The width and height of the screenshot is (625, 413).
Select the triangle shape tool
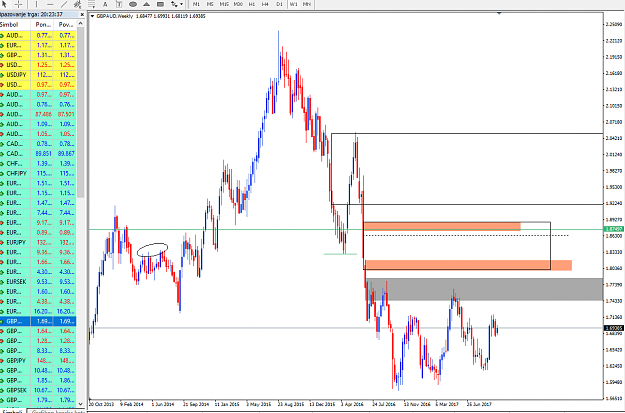tap(146, 4)
